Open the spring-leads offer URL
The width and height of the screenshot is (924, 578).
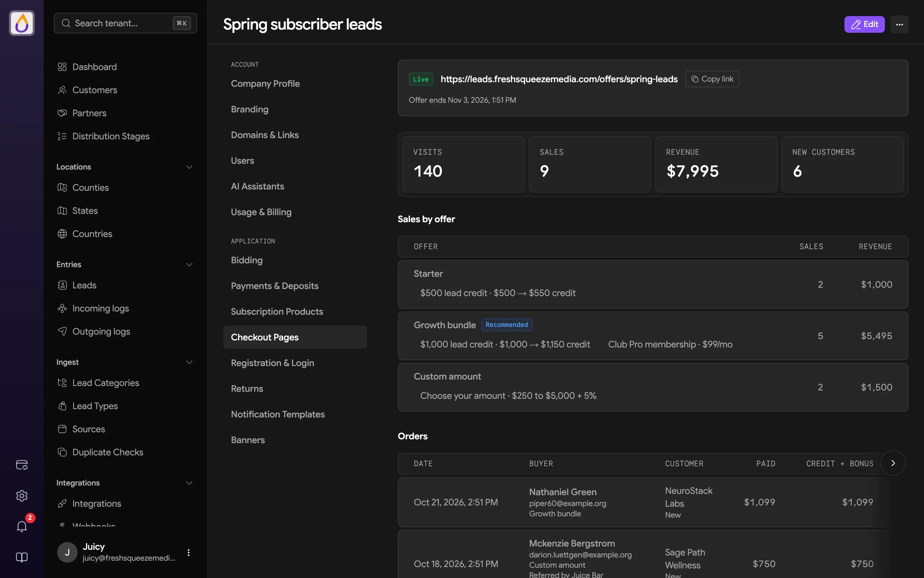coord(559,79)
